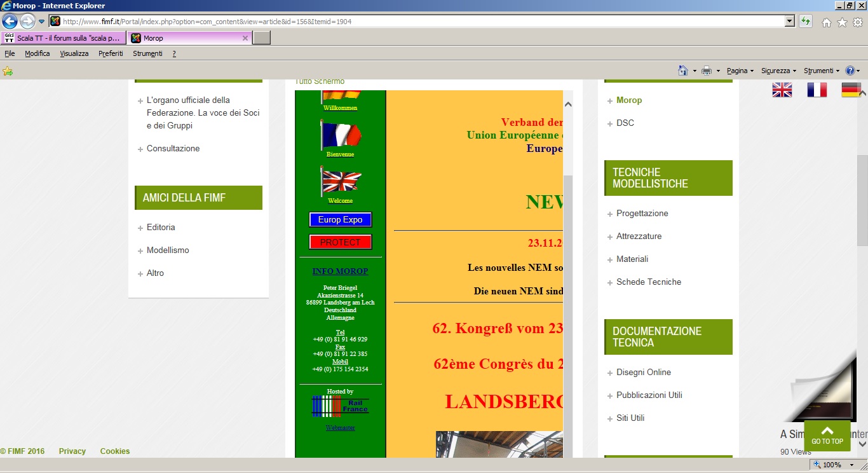Open the Modifica menu
This screenshot has width=868, height=473.
pos(37,53)
